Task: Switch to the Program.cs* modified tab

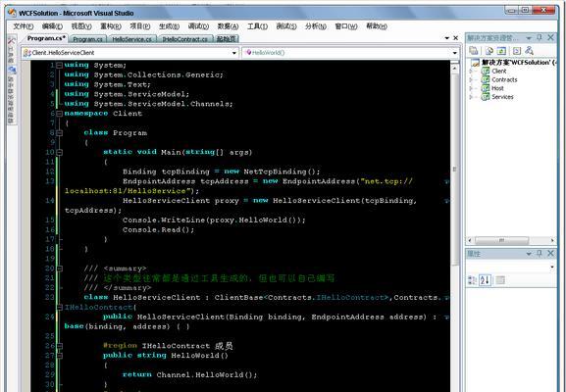Action: (x=46, y=38)
